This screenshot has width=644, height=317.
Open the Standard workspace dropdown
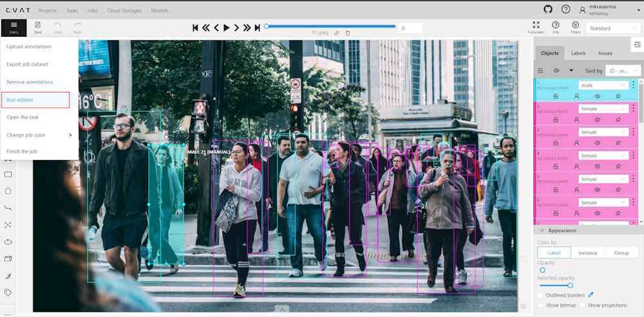612,28
